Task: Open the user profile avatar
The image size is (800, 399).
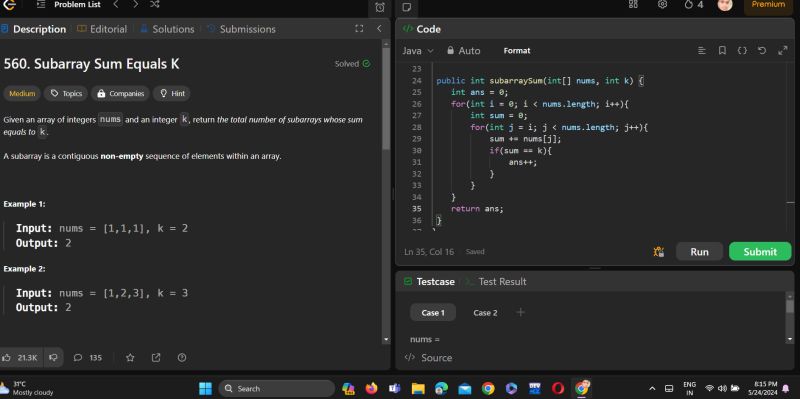Action: pos(724,5)
